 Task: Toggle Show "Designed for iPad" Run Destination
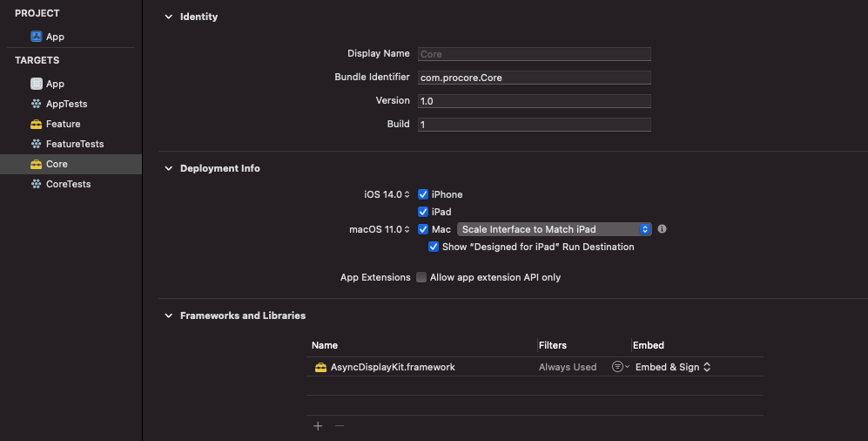pos(434,248)
